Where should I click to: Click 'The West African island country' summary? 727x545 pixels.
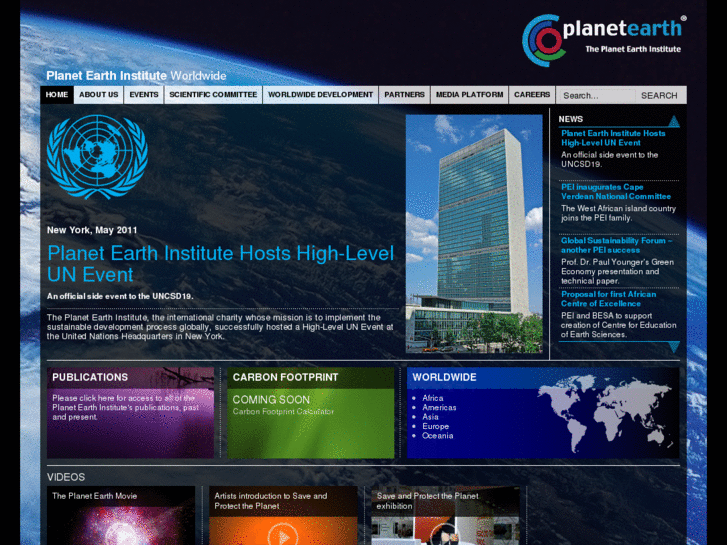coord(618,213)
